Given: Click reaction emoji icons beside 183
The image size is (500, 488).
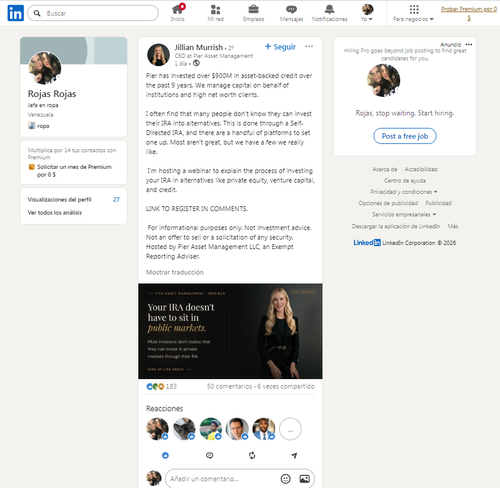Looking at the screenshot, I should [156, 386].
